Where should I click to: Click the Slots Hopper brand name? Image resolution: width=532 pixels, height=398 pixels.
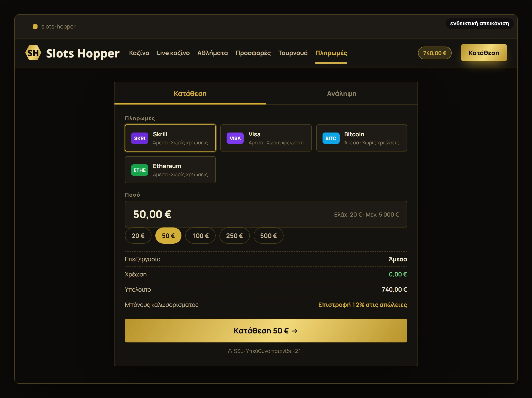click(x=83, y=53)
